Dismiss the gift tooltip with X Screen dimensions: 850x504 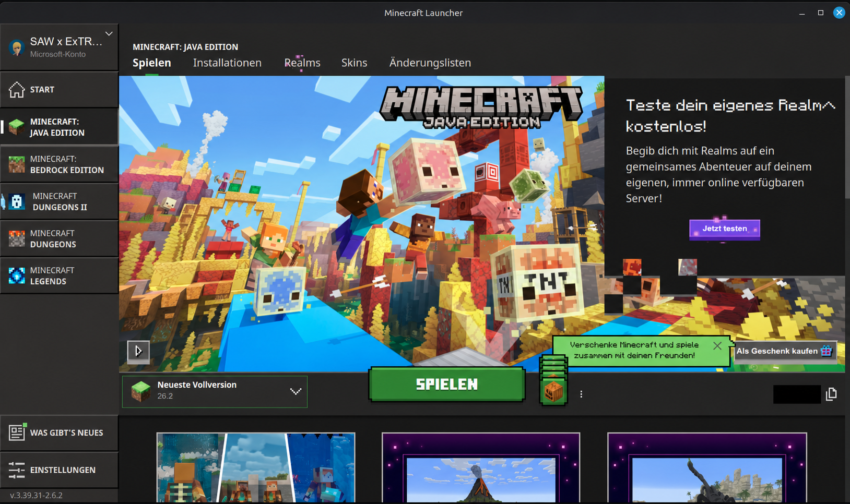click(x=717, y=345)
